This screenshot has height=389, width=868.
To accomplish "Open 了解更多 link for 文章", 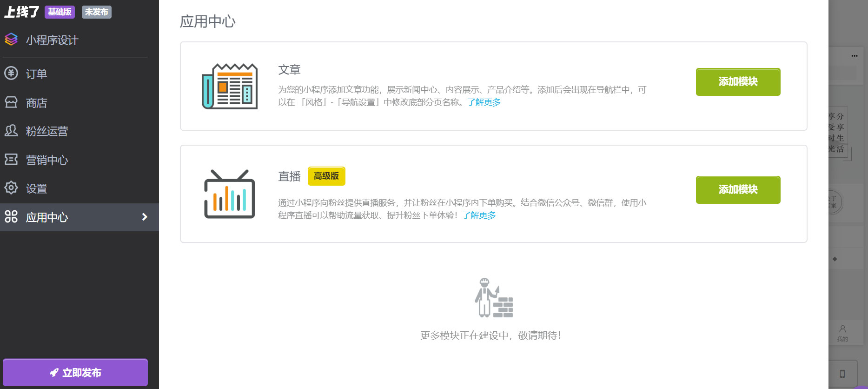I will coord(484,102).
